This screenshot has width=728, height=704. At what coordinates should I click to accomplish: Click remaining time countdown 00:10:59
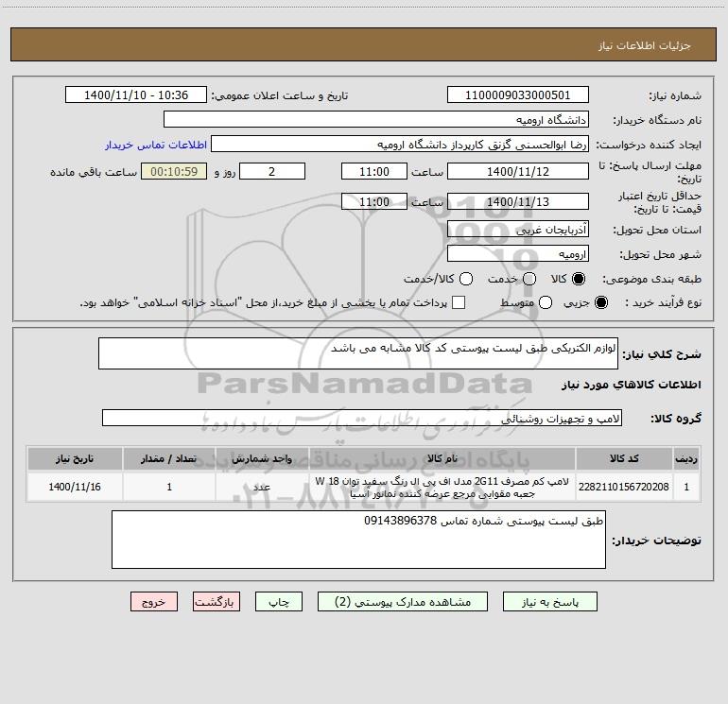[x=174, y=171]
